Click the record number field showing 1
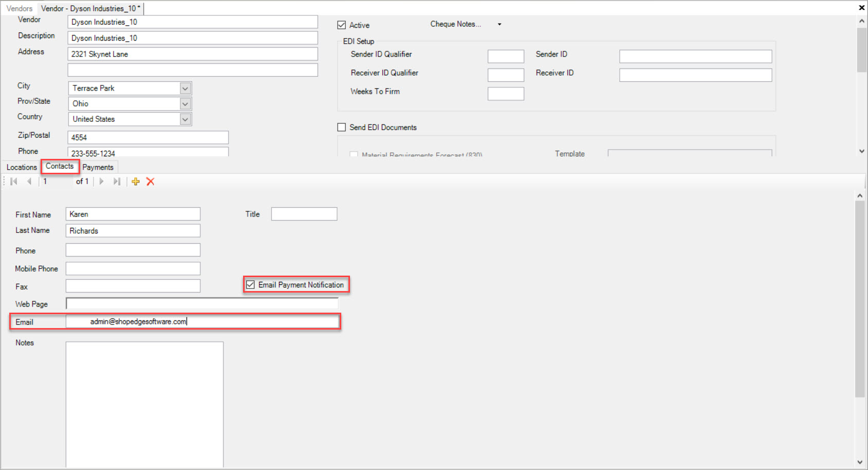868x470 pixels. click(57, 182)
